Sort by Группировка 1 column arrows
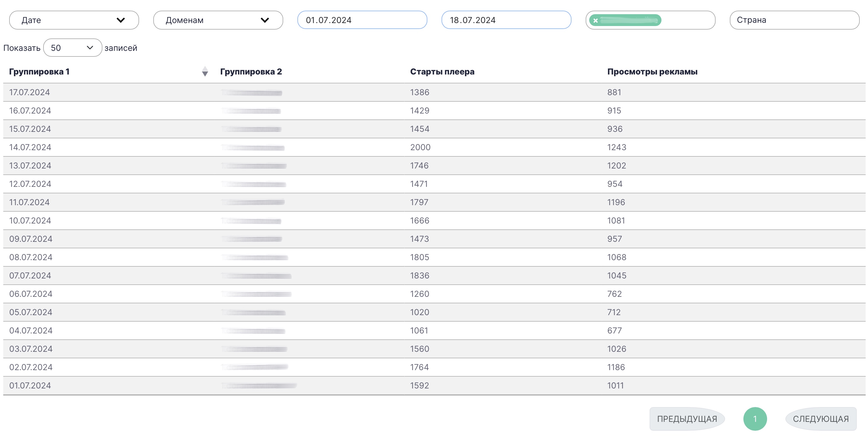This screenshot has width=868, height=439. point(204,71)
